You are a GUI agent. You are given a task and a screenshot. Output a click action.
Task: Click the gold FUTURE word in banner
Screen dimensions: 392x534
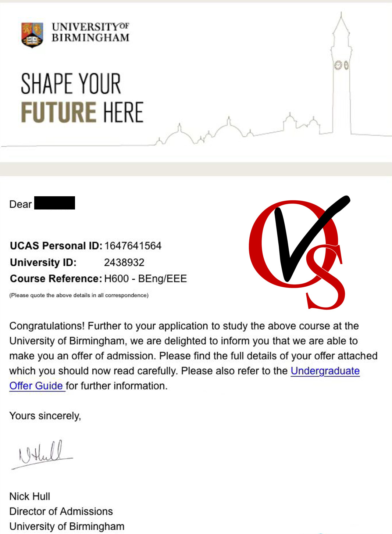[58, 112]
